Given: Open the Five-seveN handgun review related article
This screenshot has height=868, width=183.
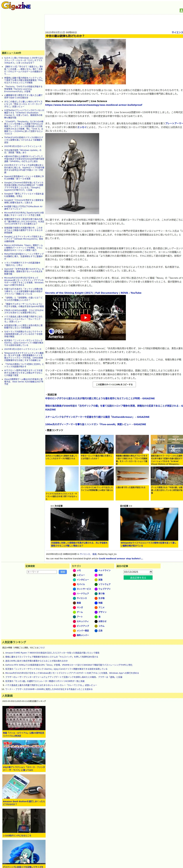Looking at the screenshot, I should click(96, 424).
